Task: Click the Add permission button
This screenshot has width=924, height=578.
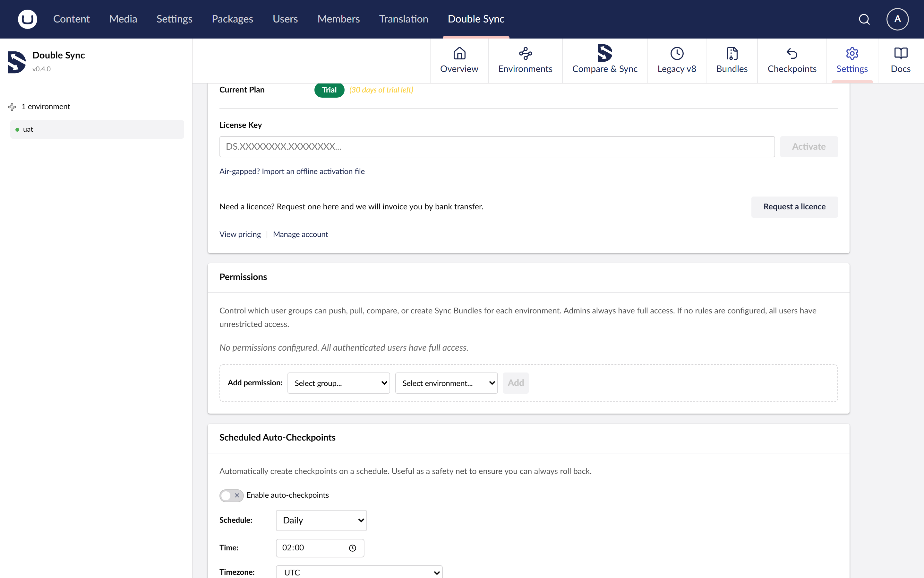Action: (x=516, y=383)
